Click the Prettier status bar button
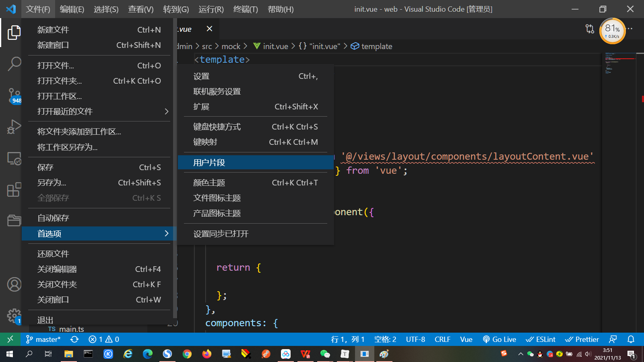Image resolution: width=644 pixels, height=362 pixels. [x=582, y=339]
